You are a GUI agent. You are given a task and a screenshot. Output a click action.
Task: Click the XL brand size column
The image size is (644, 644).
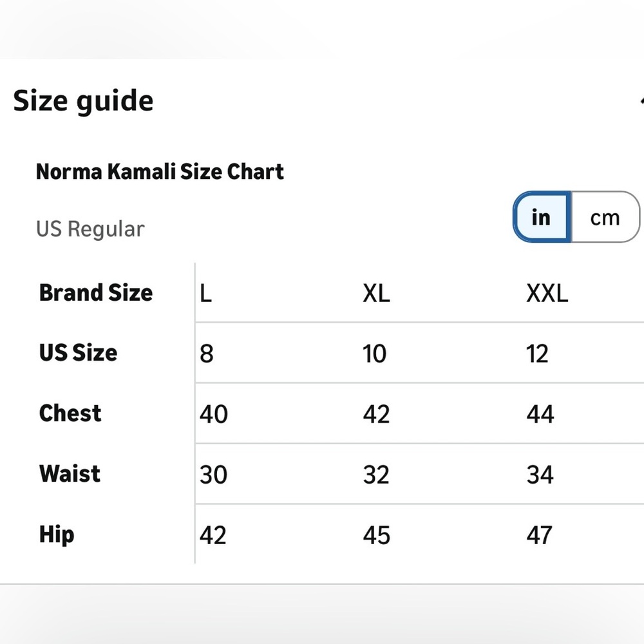376,293
